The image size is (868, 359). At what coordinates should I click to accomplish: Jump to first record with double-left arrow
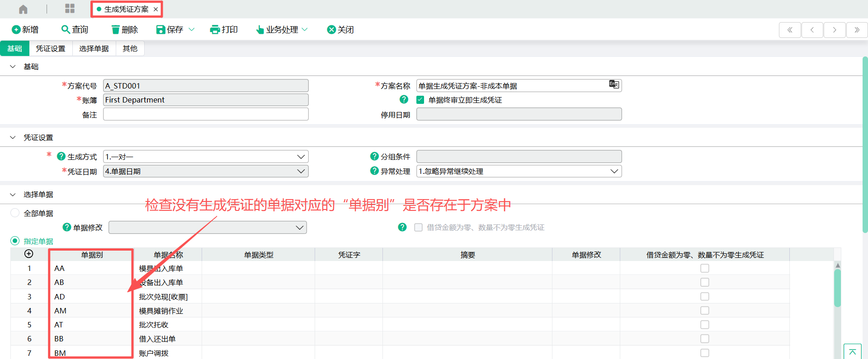pos(789,30)
